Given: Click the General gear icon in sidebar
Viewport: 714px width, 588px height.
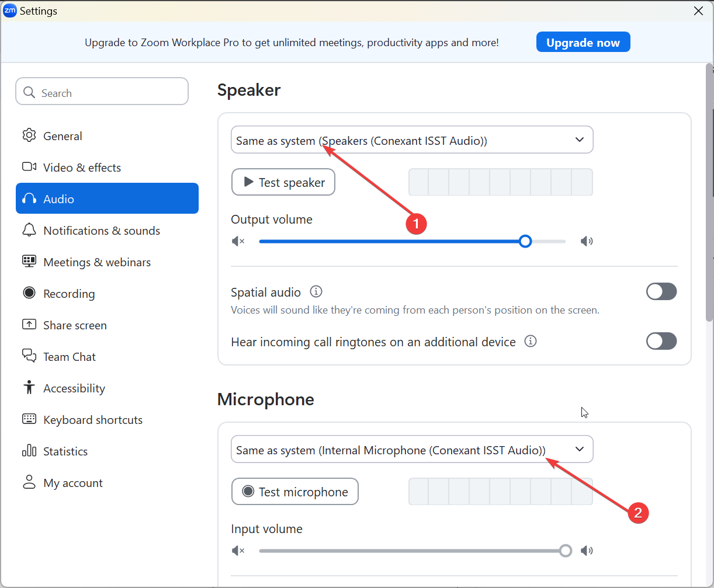Looking at the screenshot, I should 29,135.
